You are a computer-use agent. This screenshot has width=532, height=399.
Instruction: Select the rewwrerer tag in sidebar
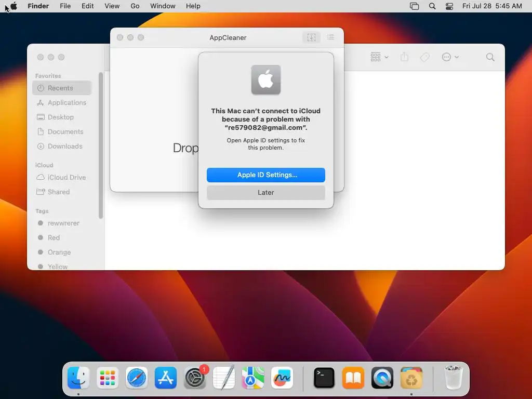point(62,223)
